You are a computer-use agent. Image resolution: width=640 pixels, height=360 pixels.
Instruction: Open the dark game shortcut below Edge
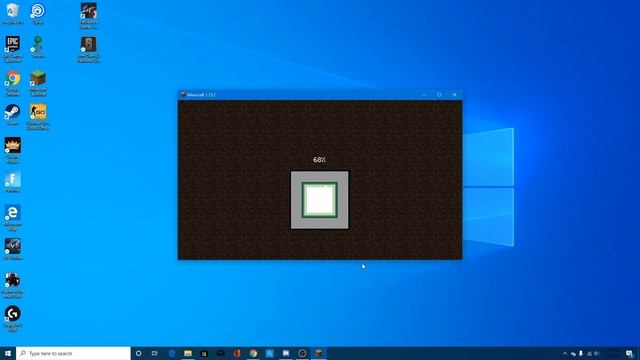pos(13,249)
